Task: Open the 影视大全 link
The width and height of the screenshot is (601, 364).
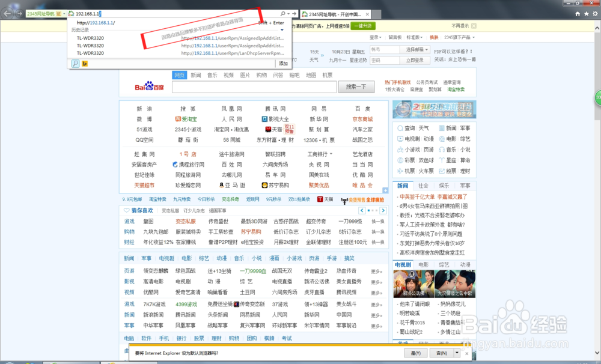Action: click(x=275, y=119)
